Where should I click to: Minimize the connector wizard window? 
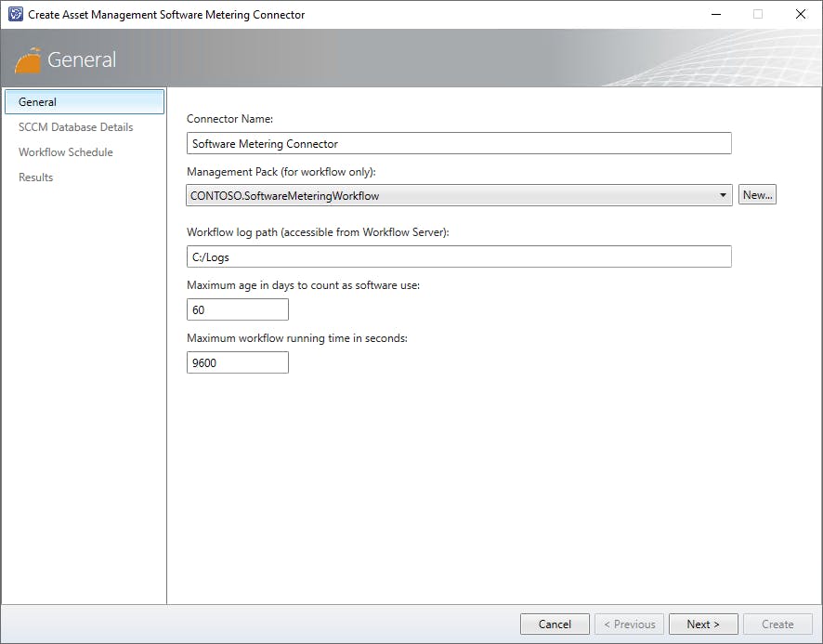[x=715, y=15]
